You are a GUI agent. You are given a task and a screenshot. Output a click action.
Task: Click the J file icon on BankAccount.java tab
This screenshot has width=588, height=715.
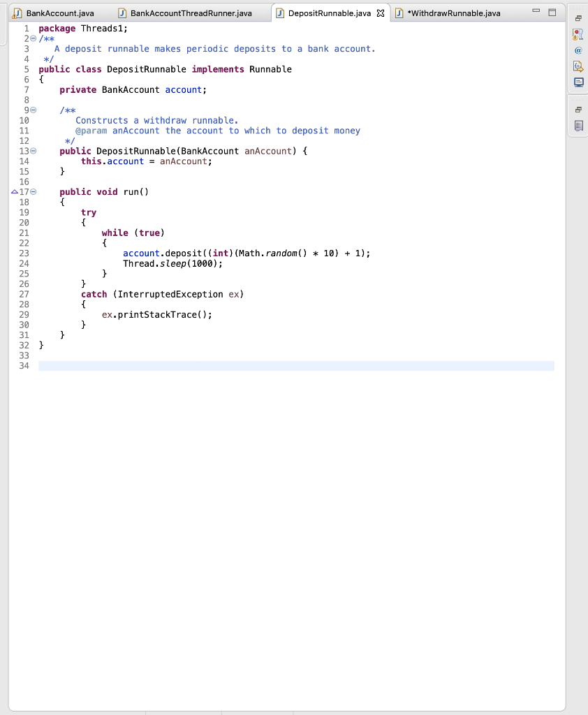(x=16, y=12)
